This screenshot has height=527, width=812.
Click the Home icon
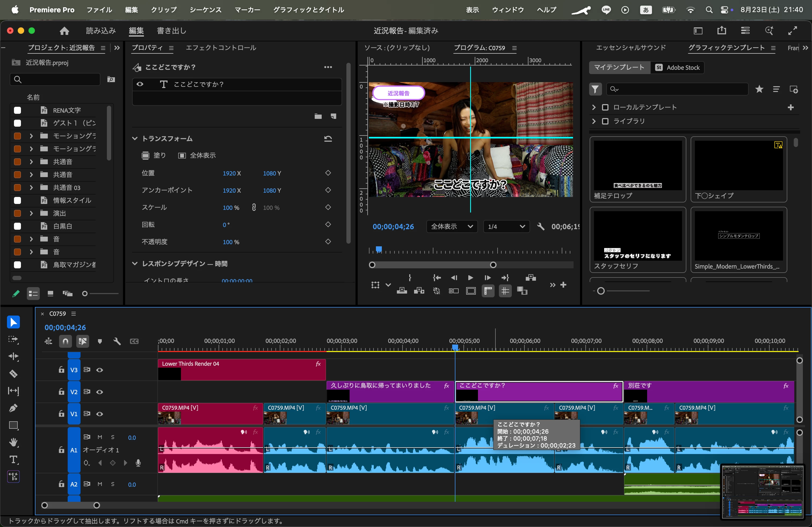64,31
